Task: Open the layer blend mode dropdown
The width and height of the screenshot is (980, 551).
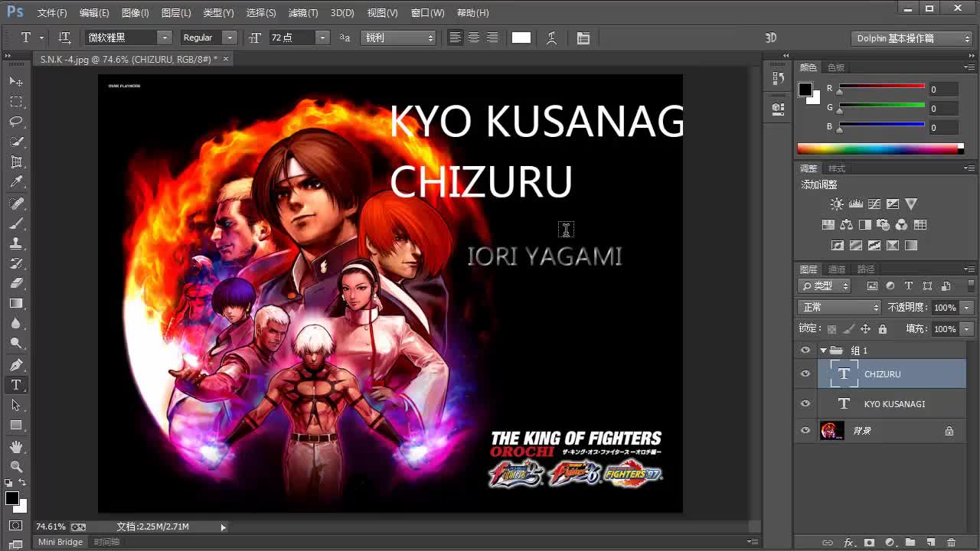Action: [x=838, y=306]
